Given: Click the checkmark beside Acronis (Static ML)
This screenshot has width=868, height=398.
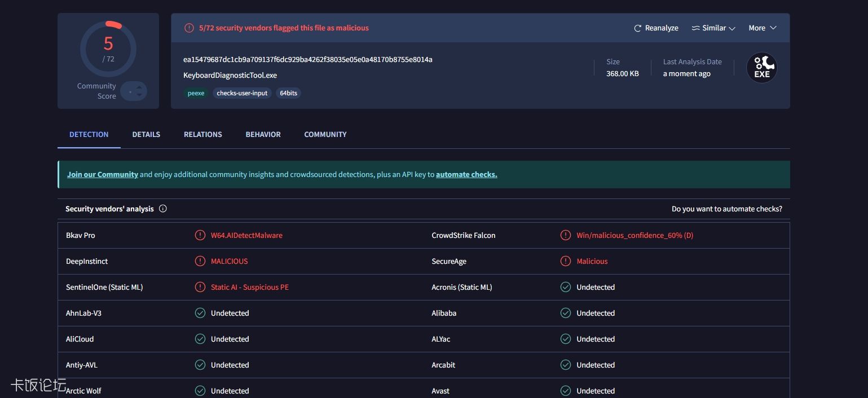Looking at the screenshot, I should click(566, 287).
